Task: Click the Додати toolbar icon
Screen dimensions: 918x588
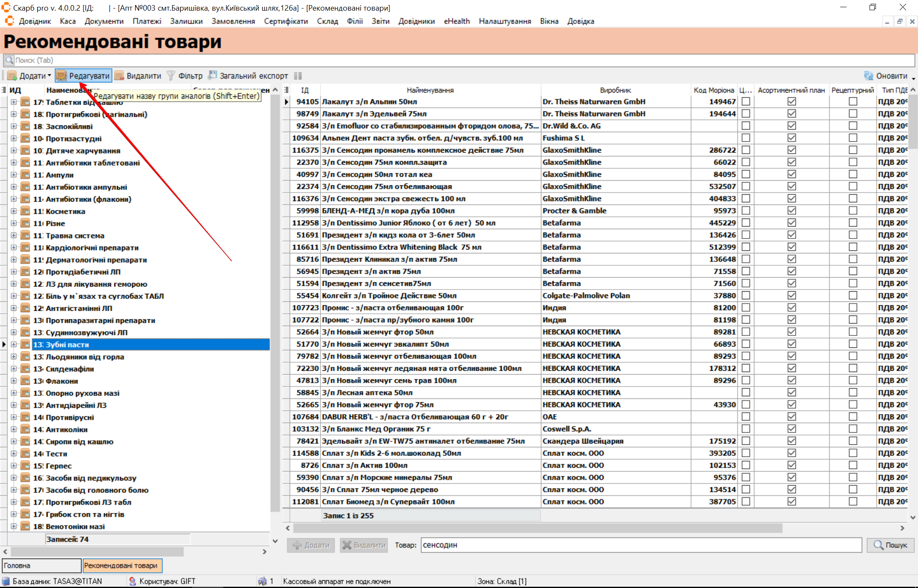Action: (x=12, y=76)
